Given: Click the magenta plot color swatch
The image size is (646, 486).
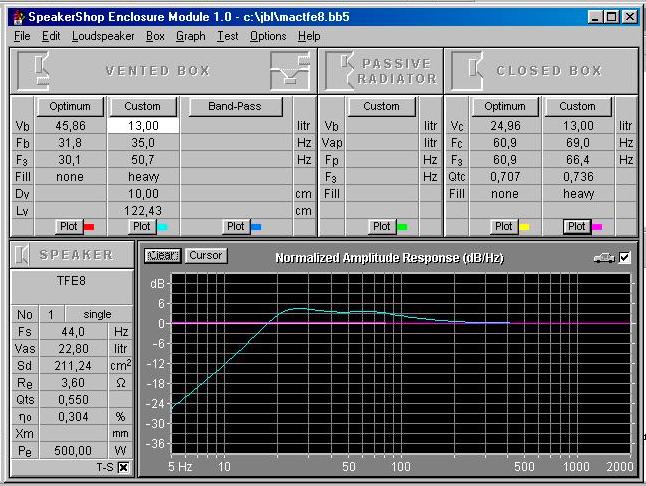Looking at the screenshot, I should [x=597, y=227].
